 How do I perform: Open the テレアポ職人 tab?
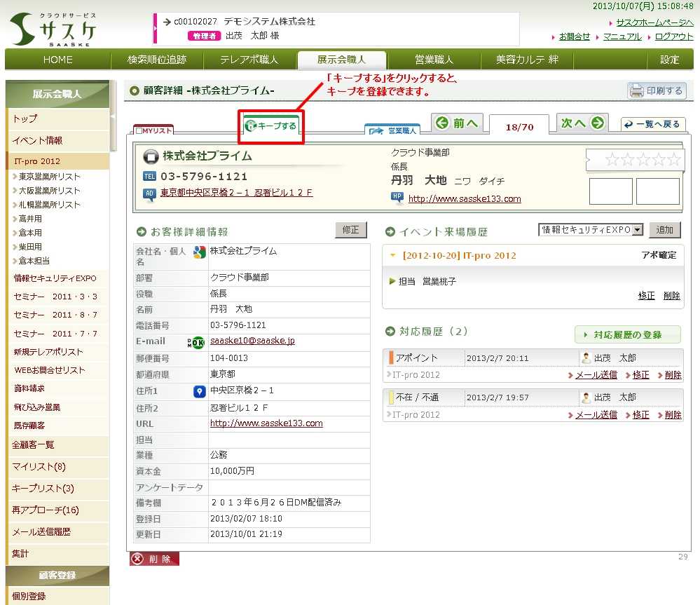(x=249, y=60)
